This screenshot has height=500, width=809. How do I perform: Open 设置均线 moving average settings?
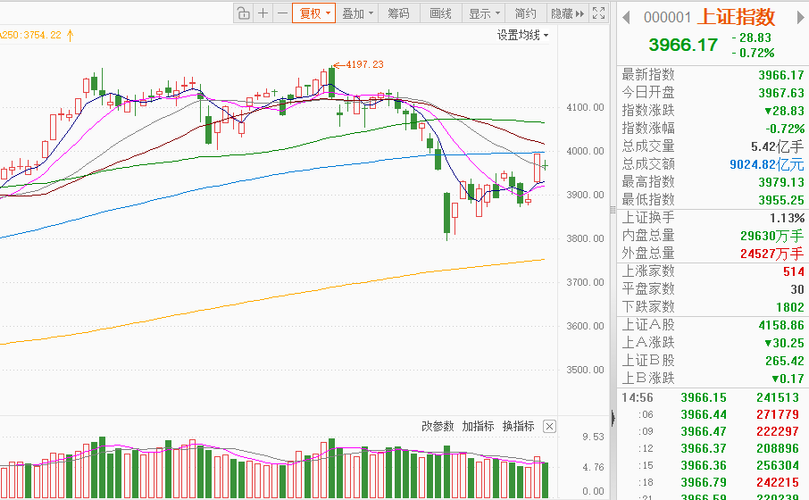522,35
